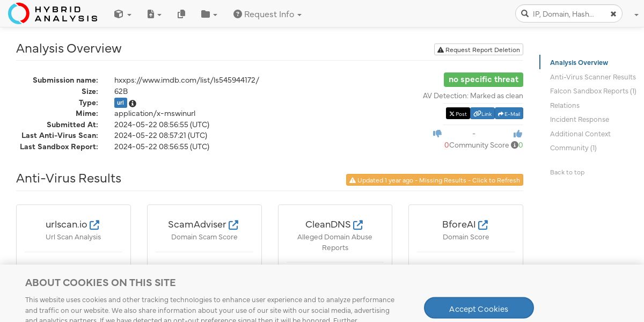The image size is (644, 322).
Task: Click the Analysis Overview heading
Action: pyautogui.click(x=69, y=48)
